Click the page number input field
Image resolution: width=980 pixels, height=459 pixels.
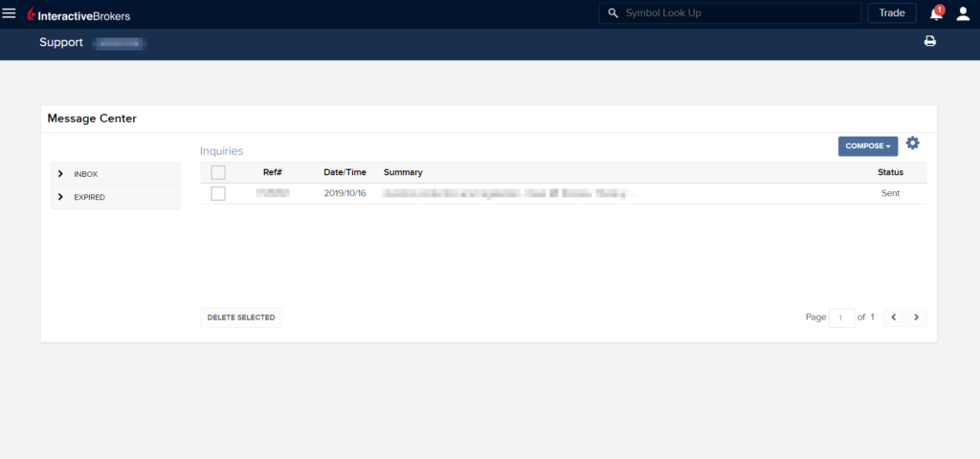(842, 317)
